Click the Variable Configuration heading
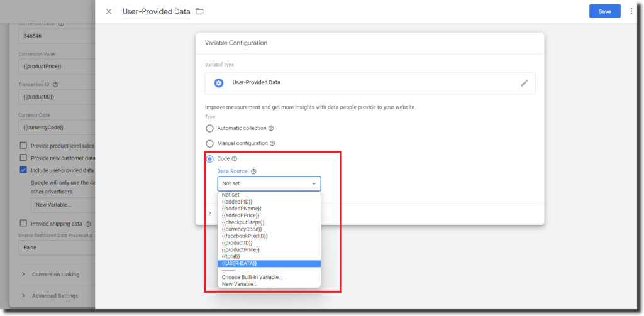The width and height of the screenshot is (644, 316). click(x=236, y=43)
